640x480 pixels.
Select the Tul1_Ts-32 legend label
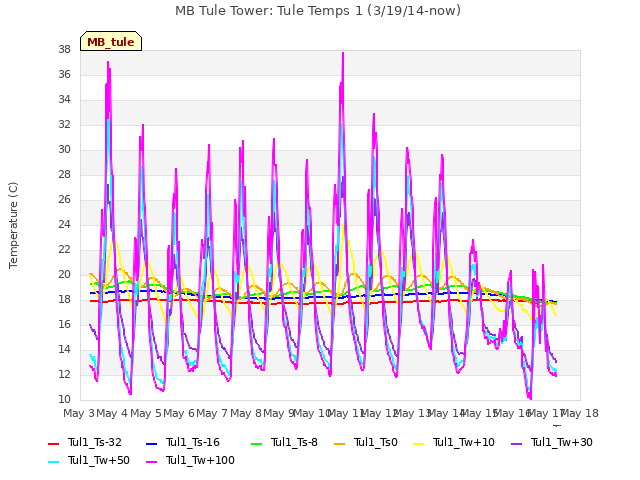coord(95,442)
